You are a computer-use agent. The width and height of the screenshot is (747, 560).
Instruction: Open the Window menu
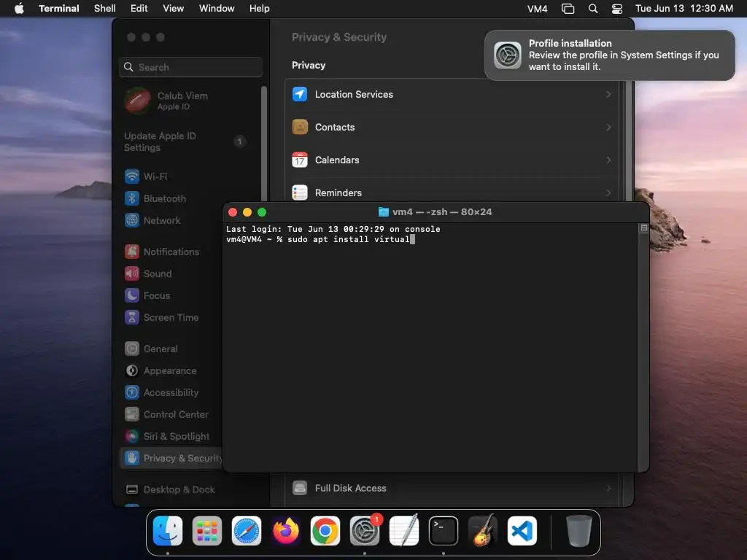point(216,8)
